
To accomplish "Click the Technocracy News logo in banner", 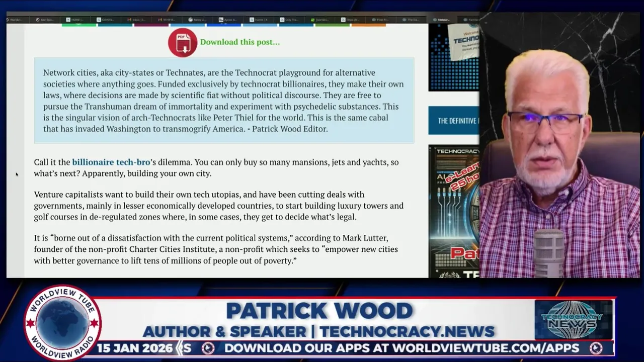I will [573, 320].
